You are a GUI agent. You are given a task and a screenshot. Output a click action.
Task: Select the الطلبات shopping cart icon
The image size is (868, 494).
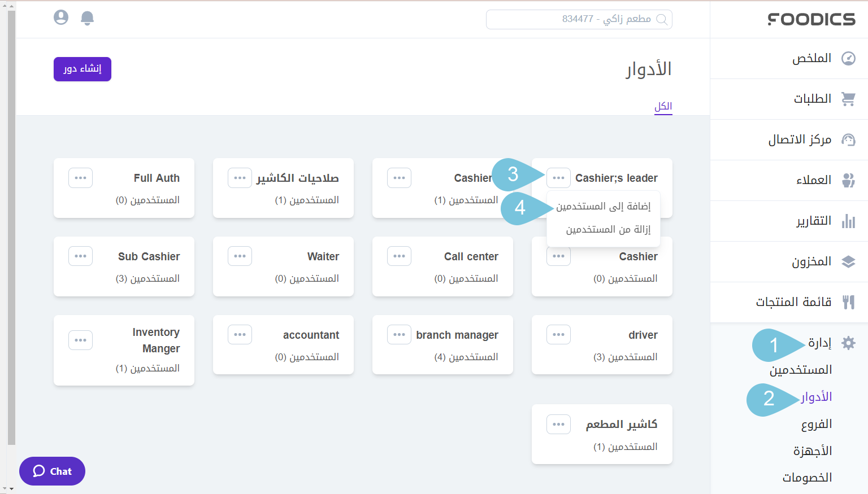(849, 99)
